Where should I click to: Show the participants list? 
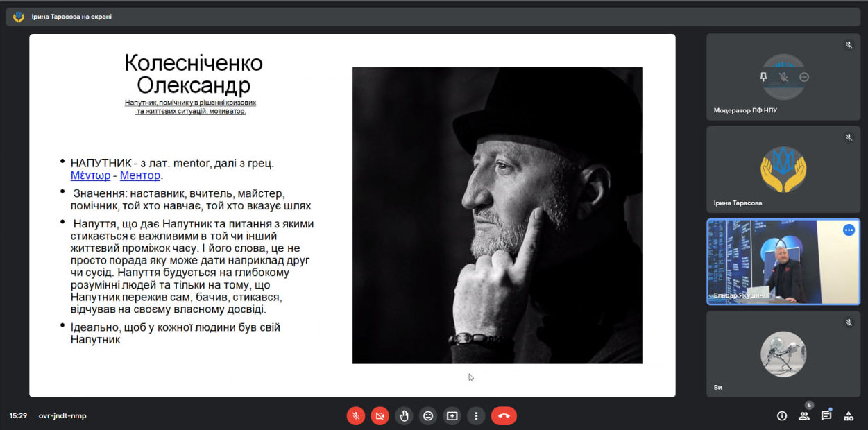[803, 415]
